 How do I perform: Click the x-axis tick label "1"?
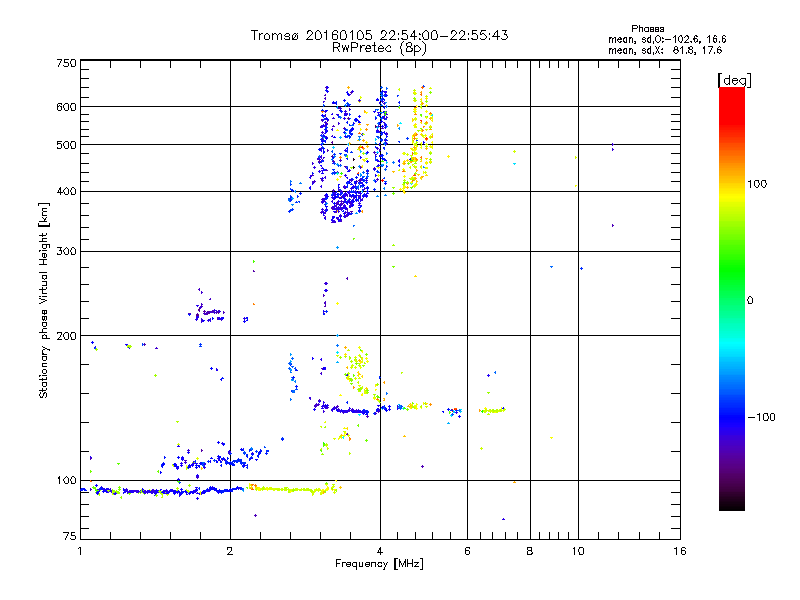(80, 551)
